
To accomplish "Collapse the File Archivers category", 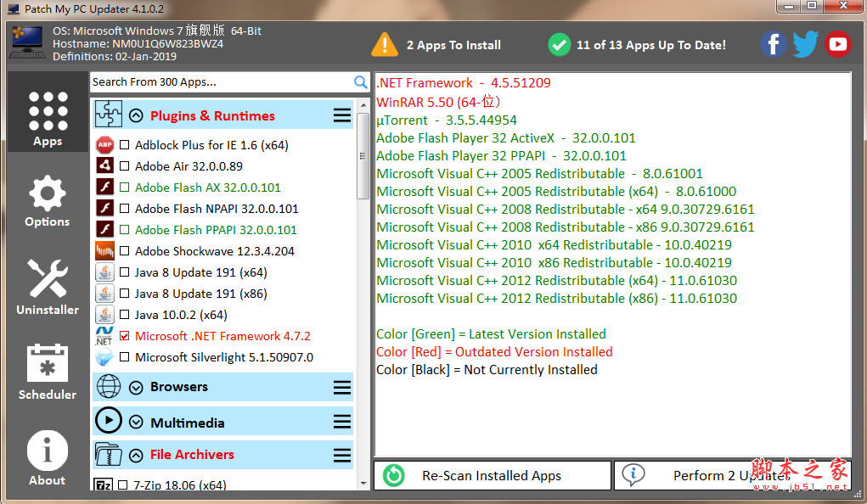I will [136, 456].
